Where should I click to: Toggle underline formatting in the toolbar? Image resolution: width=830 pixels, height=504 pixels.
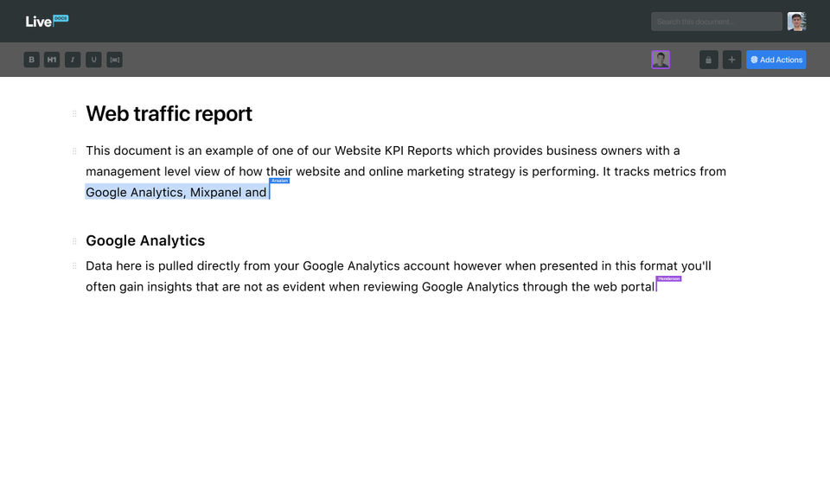pyautogui.click(x=93, y=60)
